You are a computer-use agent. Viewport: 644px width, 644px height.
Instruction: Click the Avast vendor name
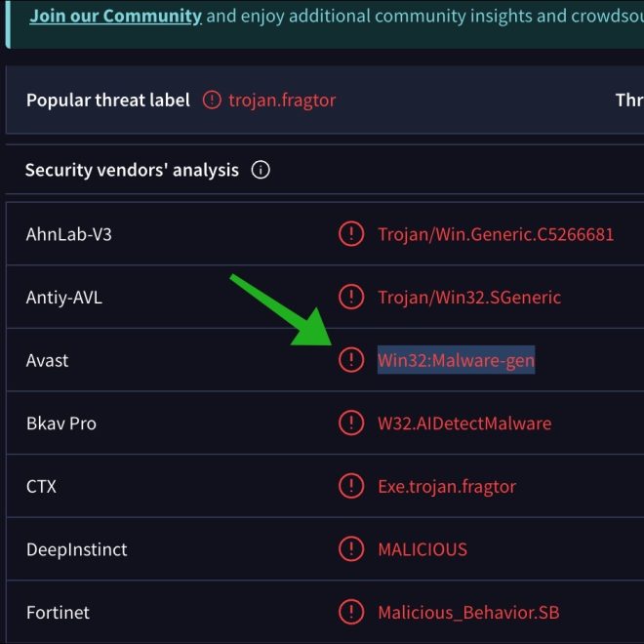pyautogui.click(x=48, y=360)
